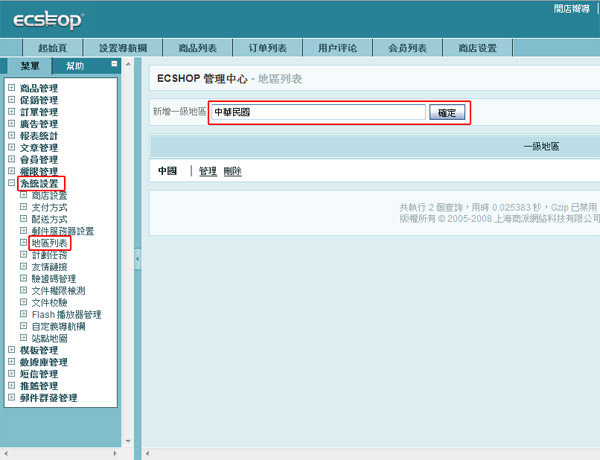Expand the 訂單管理 menu group
The image size is (600, 460).
11,112
